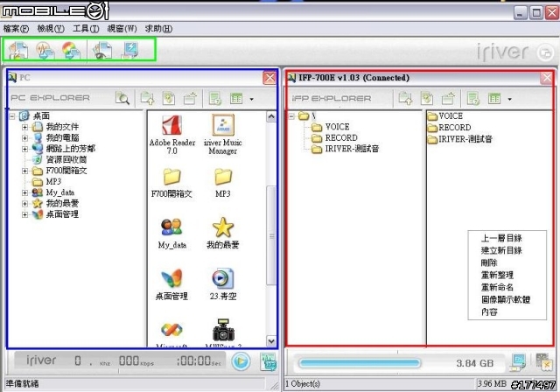Click the up-folder icon in IFP Explorer toolbar
The image size is (560, 392).
click(405, 98)
